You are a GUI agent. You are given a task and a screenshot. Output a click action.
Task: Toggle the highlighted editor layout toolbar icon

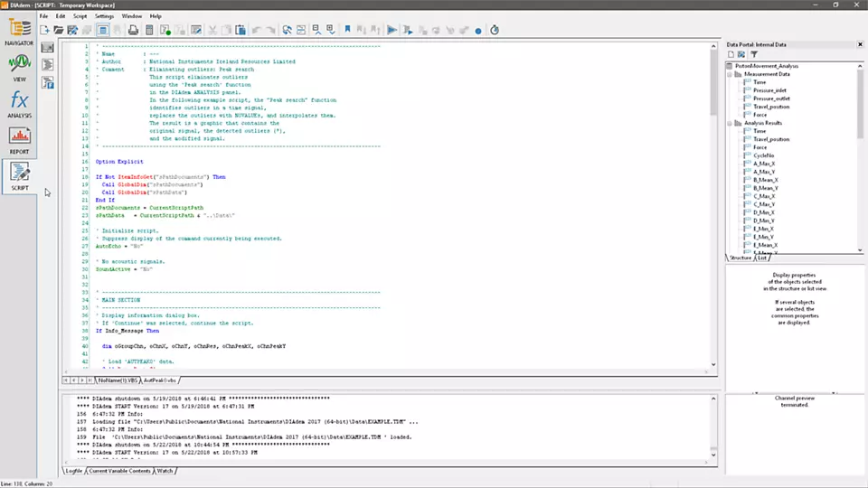102,30
